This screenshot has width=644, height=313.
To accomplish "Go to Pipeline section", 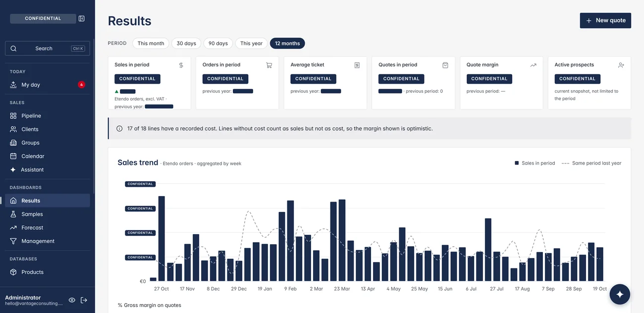I will click(48, 116).
